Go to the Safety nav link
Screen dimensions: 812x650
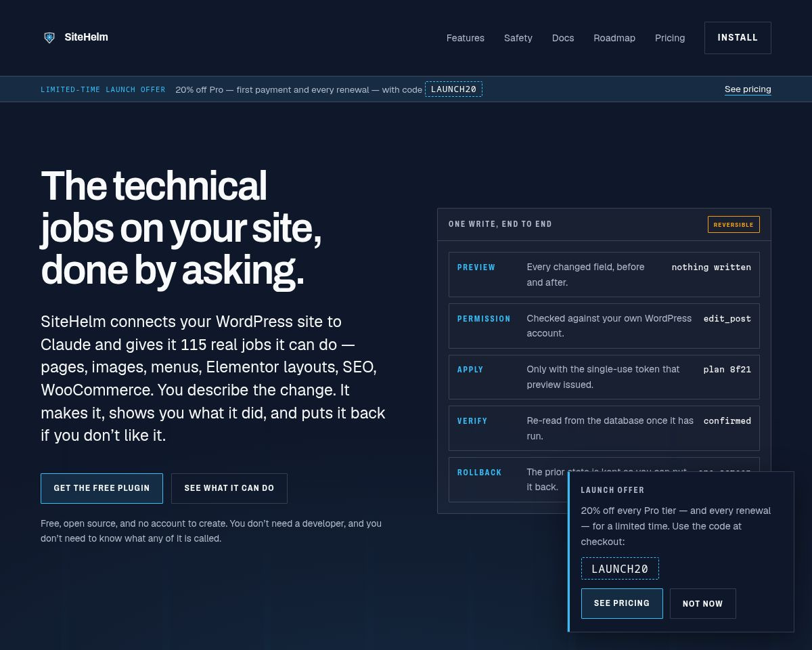pos(518,38)
